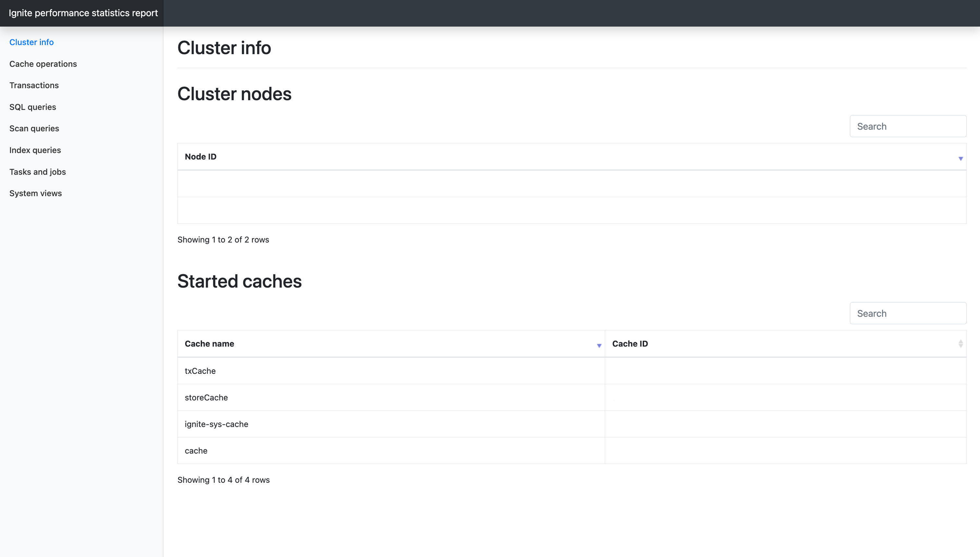980x557 pixels.
Task: Click the Cache name column header
Action: pos(391,344)
